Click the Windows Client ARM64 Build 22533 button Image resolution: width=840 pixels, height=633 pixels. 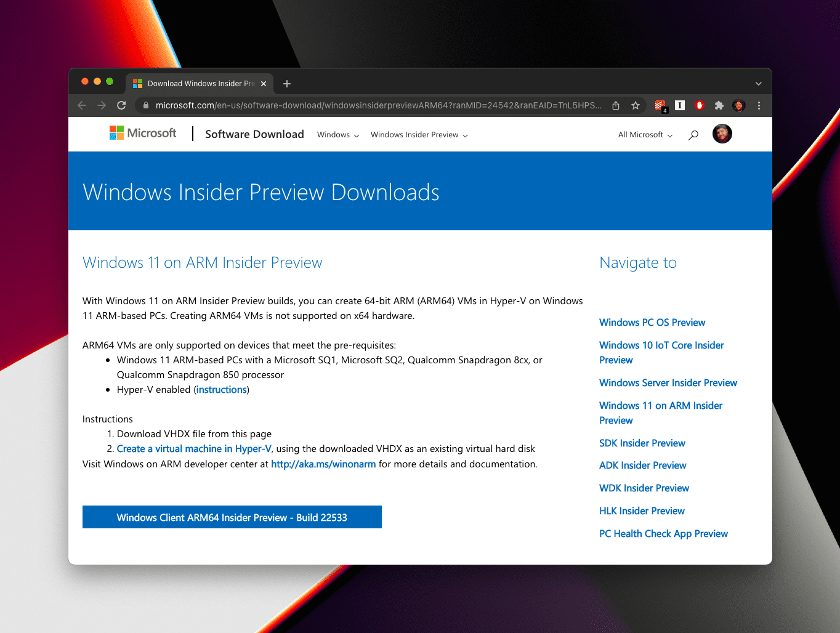[x=232, y=517]
